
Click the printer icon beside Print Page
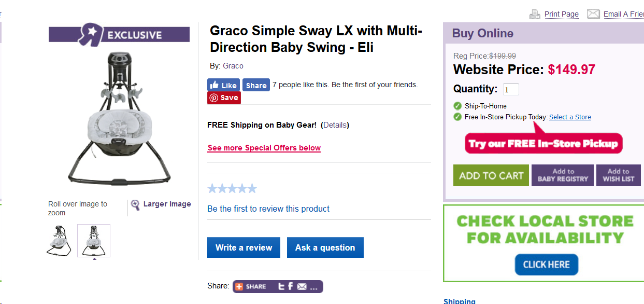pos(535,14)
